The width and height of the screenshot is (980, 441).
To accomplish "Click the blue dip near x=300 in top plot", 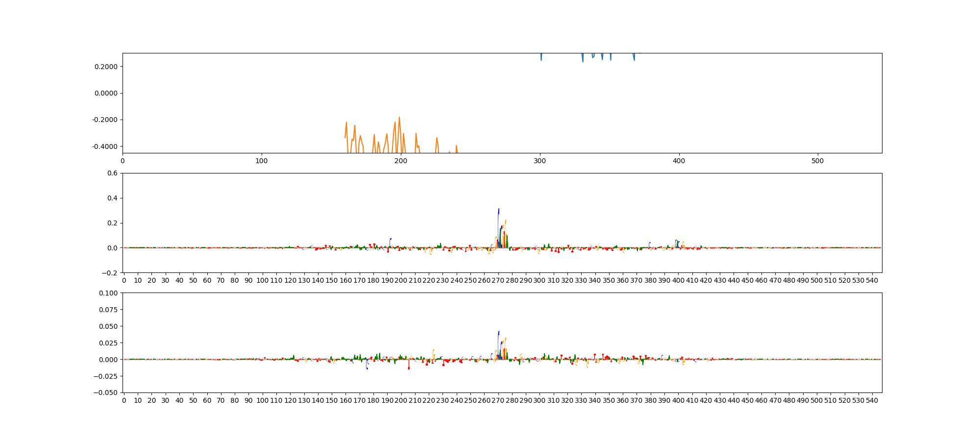I will tap(541, 60).
